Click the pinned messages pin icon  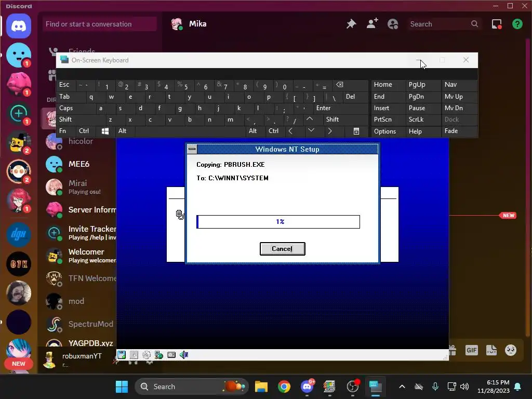351,24
